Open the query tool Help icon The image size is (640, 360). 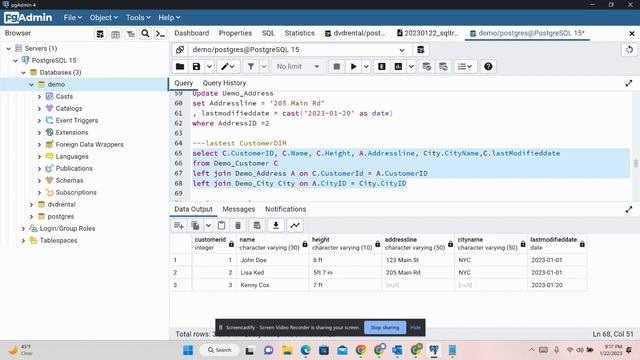(x=488, y=67)
